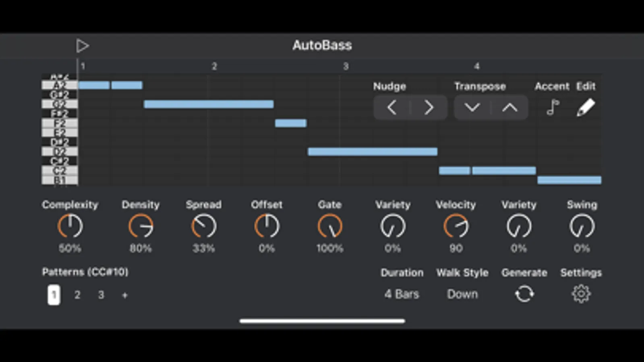Click the 80% Density value

coord(141,248)
